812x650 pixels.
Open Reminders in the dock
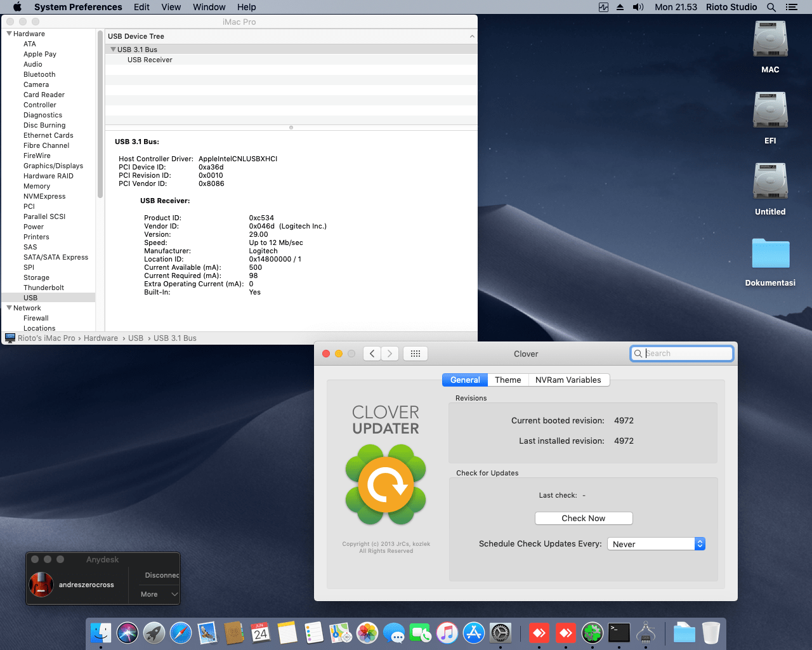[x=314, y=633]
